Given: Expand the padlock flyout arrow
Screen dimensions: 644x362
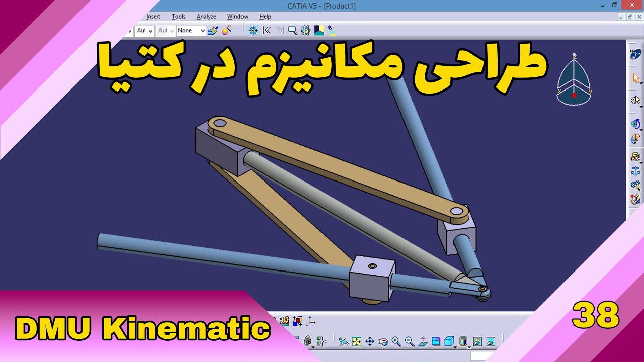Looking at the screenshot, I should click(x=313, y=347).
